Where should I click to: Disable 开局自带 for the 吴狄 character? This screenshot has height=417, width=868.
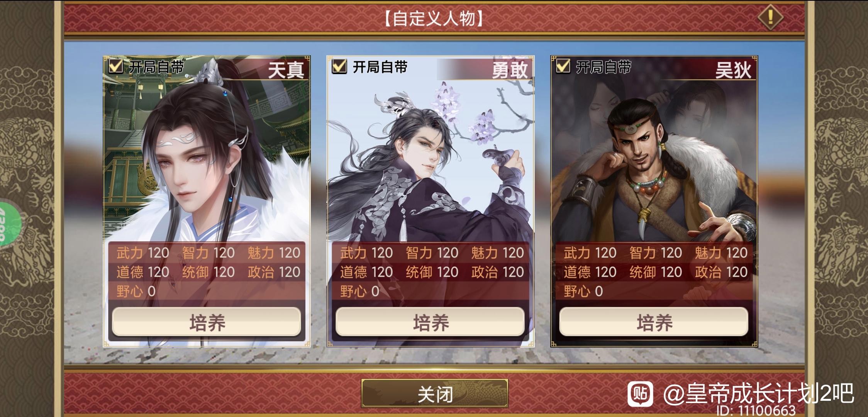click(x=563, y=66)
